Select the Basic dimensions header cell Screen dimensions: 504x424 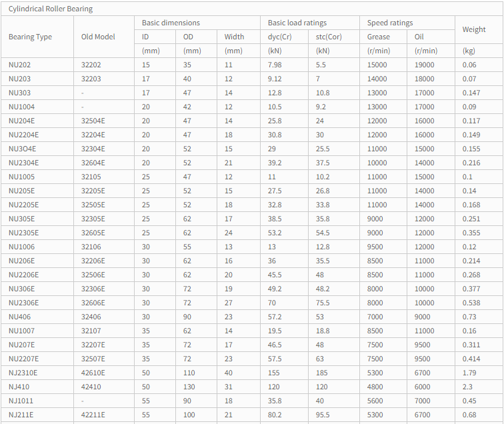[171, 23]
